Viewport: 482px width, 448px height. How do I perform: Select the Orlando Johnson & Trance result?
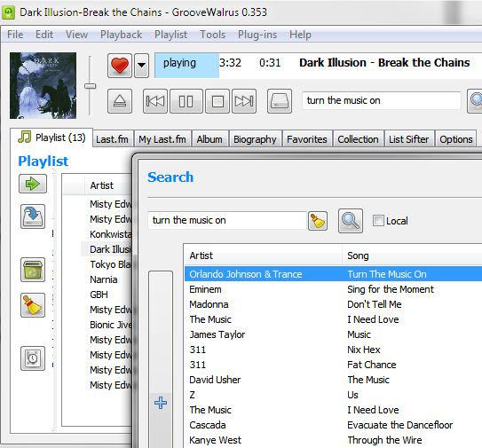click(x=333, y=274)
